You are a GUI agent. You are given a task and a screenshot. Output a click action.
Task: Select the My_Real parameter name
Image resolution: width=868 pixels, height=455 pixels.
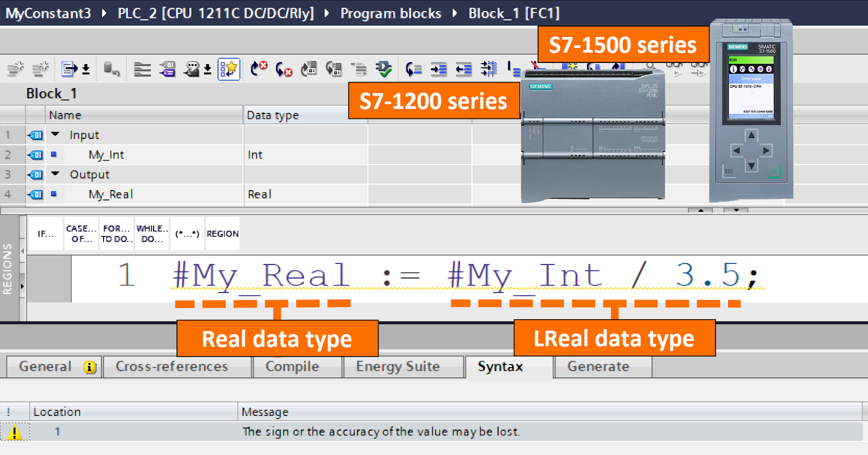(111, 194)
